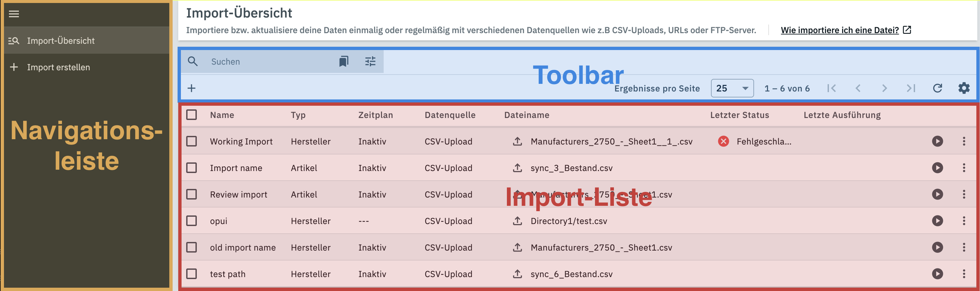Run the Import name import
980x291 pixels.
pyautogui.click(x=937, y=168)
